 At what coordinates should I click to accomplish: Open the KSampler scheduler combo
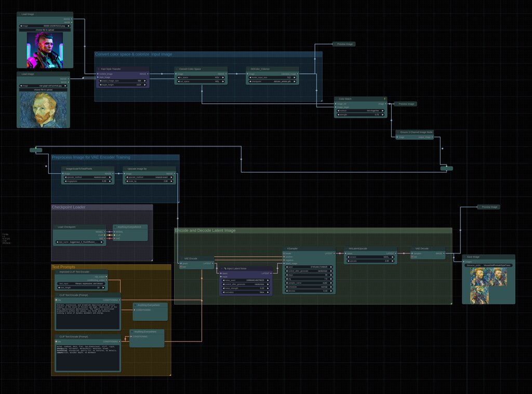tap(309, 287)
